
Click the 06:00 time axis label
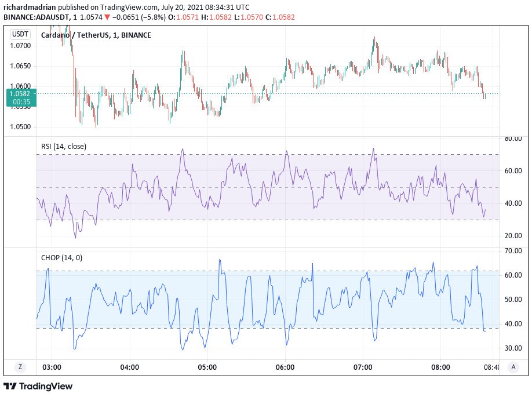tap(285, 367)
